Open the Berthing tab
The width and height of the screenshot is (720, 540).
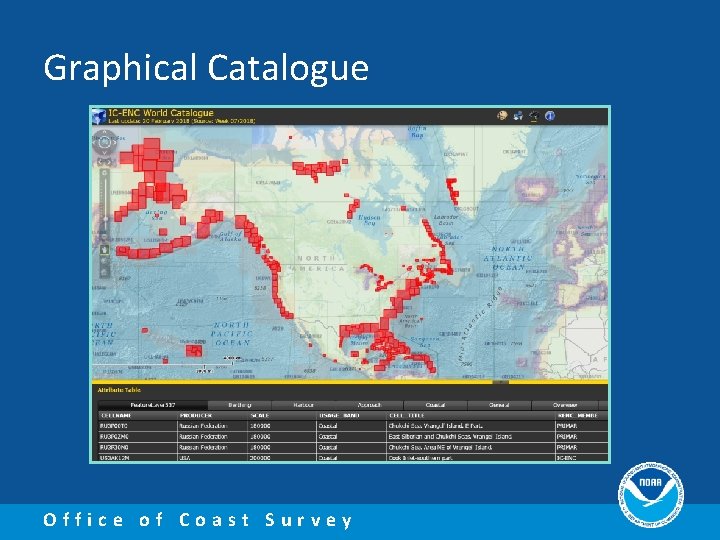tap(240, 405)
